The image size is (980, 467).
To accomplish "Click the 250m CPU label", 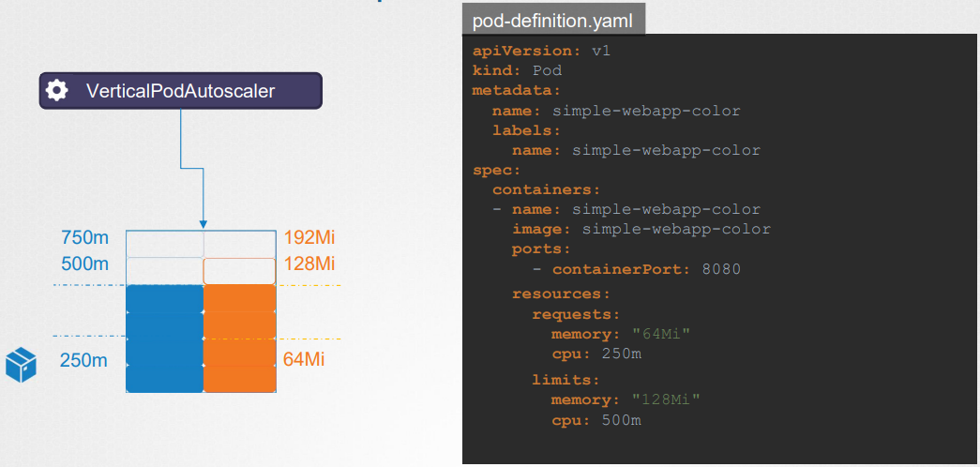I will point(83,361).
